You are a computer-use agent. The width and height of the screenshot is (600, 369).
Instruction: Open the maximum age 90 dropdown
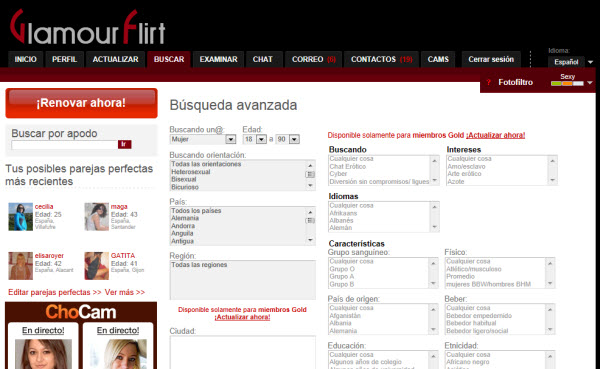coord(288,139)
